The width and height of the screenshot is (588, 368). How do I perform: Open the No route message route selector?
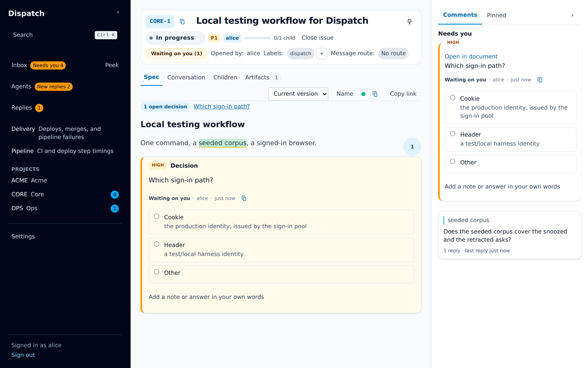393,54
